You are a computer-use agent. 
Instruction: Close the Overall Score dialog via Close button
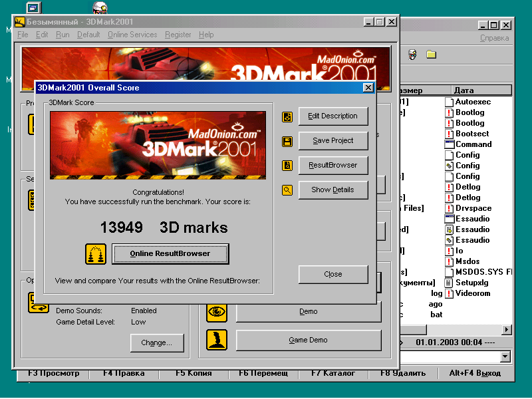click(x=332, y=274)
